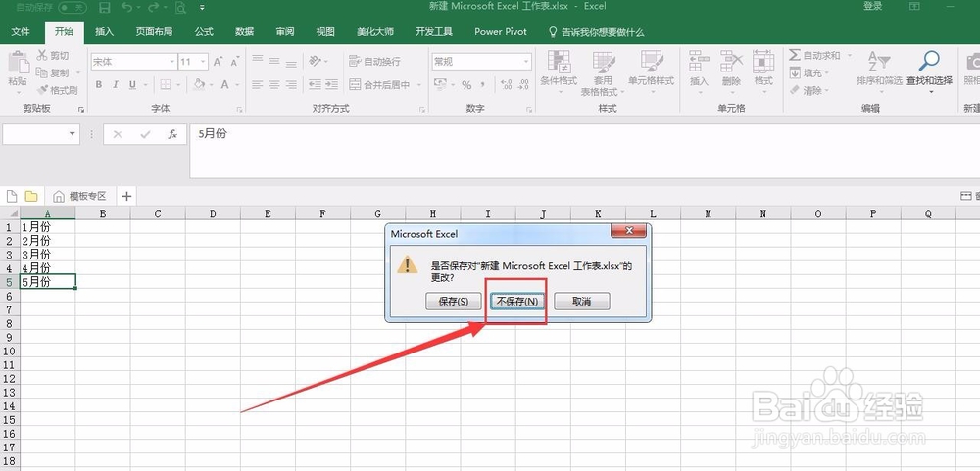Click the increase decimal icon
980x471 pixels.
coord(507,84)
